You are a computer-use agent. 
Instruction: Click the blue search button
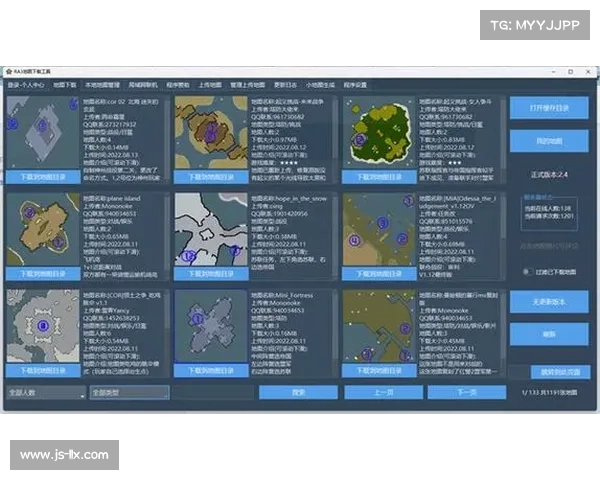tap(298, 392)
